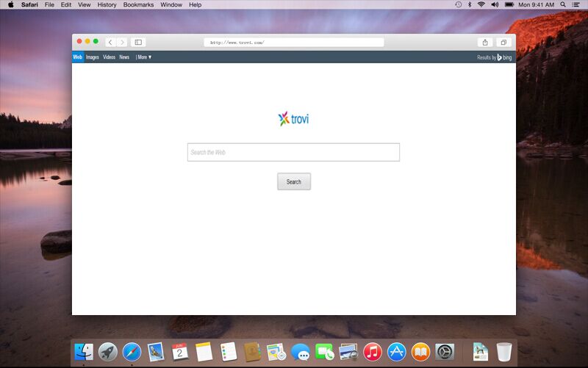Click the Time Machine menu bar icon
Image resolution: width=588 pixels, height=368 pixels.
(x=458, y=4)
